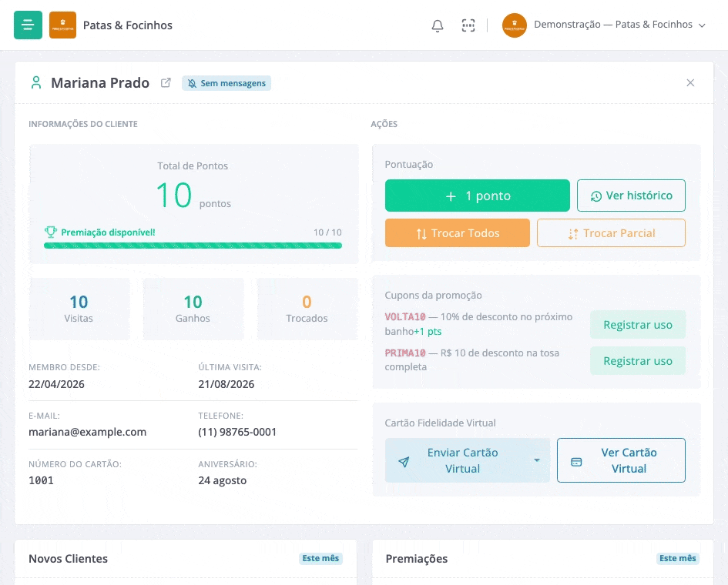This screenshot has width=728, height=585.
Task: Add 1 ponto to customer
Action: coord(478,196)
